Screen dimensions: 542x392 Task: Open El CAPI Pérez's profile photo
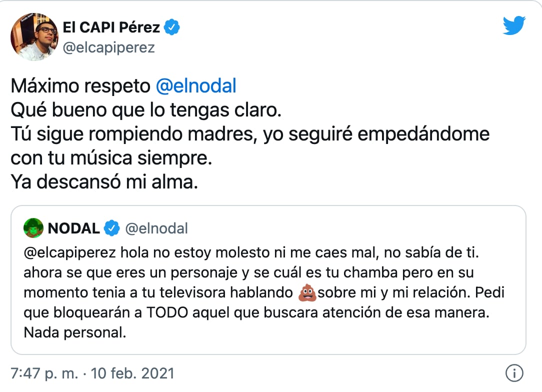(34, 37)
